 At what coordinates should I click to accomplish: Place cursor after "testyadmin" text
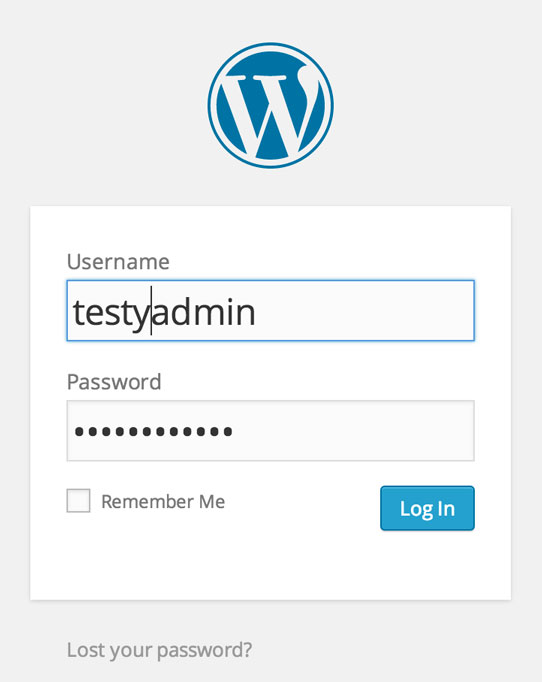click(256, 312)
